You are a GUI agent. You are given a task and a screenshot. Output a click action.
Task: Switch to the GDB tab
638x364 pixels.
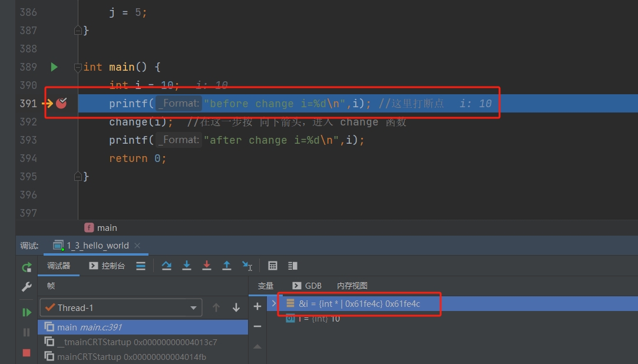tap(307, 286)
